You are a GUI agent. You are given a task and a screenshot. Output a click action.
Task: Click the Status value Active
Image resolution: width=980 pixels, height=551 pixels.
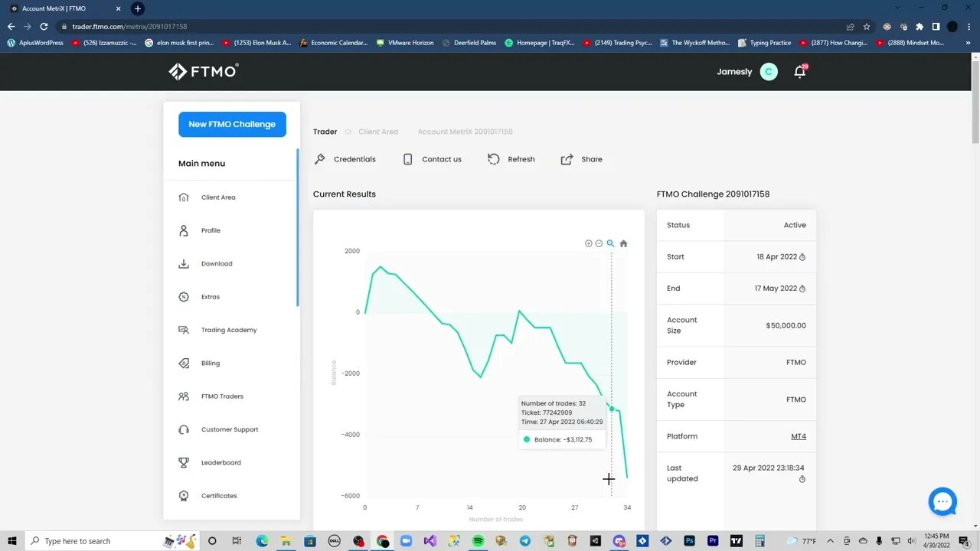tap(795, 225)
